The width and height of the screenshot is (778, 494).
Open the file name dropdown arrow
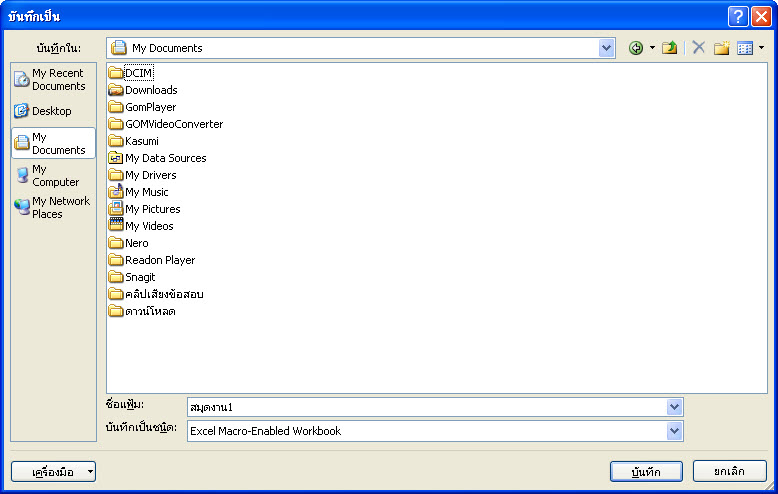[x=675, y=407]
